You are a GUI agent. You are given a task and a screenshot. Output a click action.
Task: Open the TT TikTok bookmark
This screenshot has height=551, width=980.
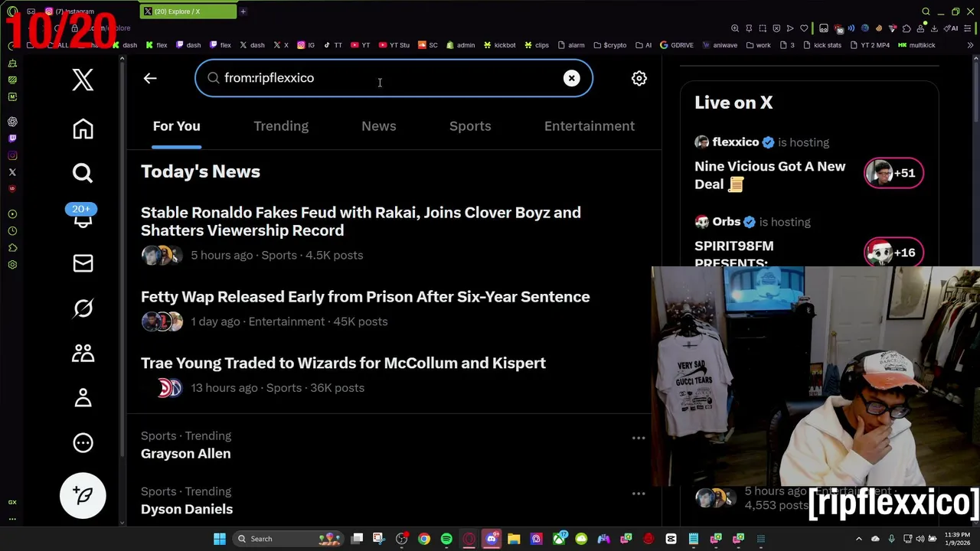[332, 45]
